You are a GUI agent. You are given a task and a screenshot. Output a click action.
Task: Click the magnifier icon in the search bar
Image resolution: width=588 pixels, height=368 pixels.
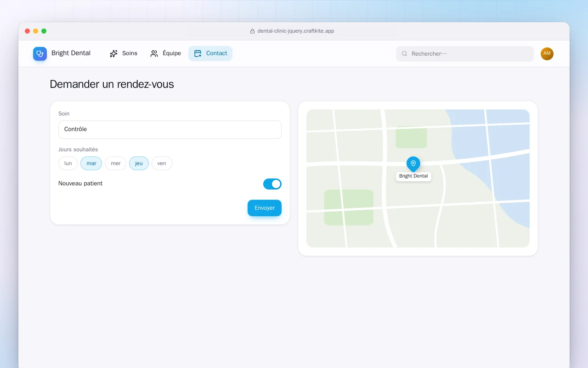click(x=405, y=54)
